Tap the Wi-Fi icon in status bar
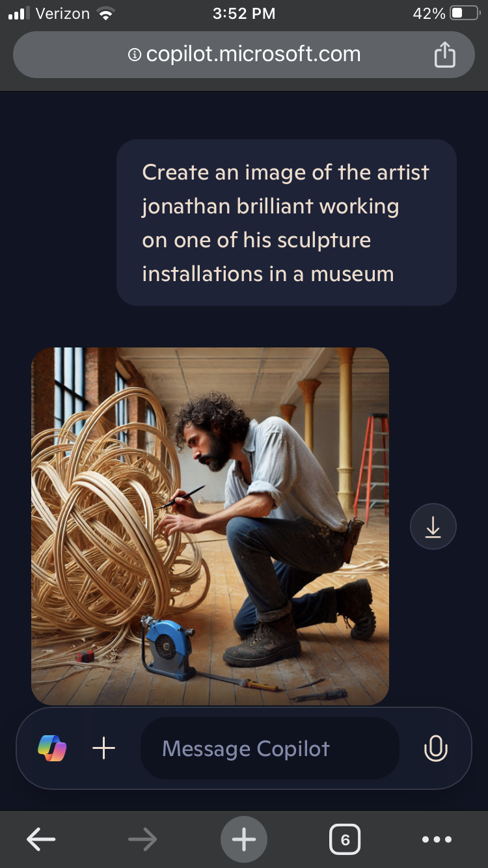 (x=103, y=14)
